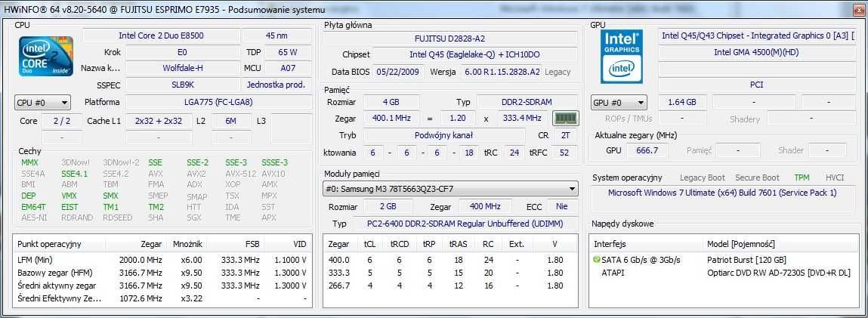Click the Intel Core 2 Duo logo
Screen dimensions: 868x318
(x=46, y=56)
